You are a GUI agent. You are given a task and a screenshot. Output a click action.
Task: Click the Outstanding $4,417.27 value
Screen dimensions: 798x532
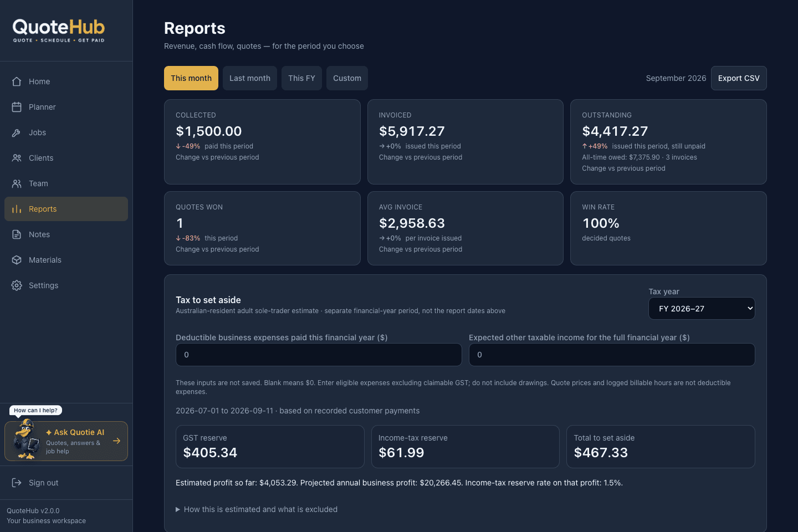(615, 131)
